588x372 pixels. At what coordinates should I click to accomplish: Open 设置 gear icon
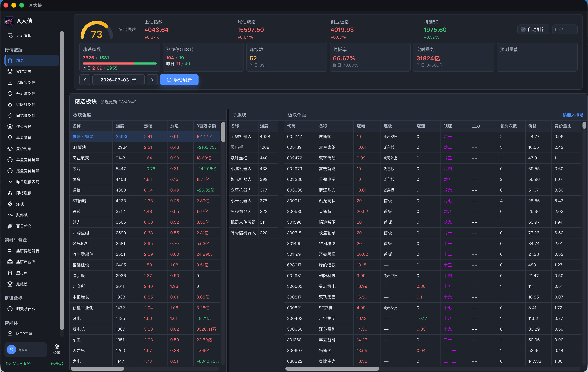(57, 347)
